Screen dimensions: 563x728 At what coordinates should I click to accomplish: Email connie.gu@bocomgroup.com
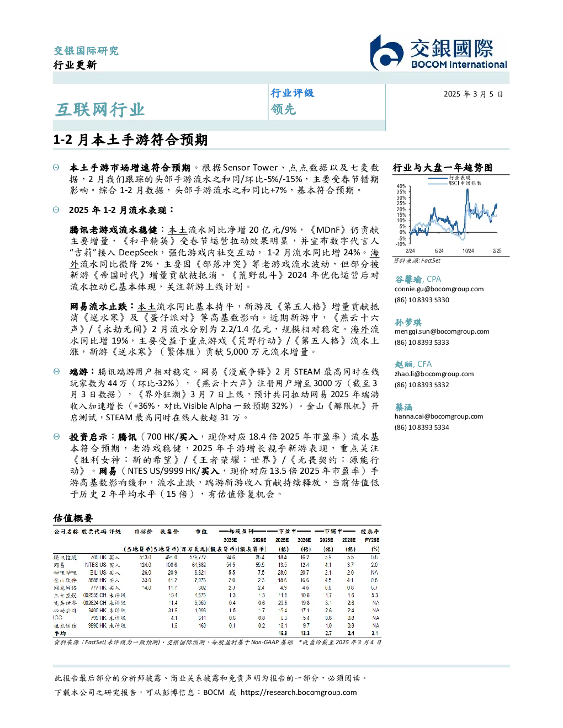click(x=439, y=289)
